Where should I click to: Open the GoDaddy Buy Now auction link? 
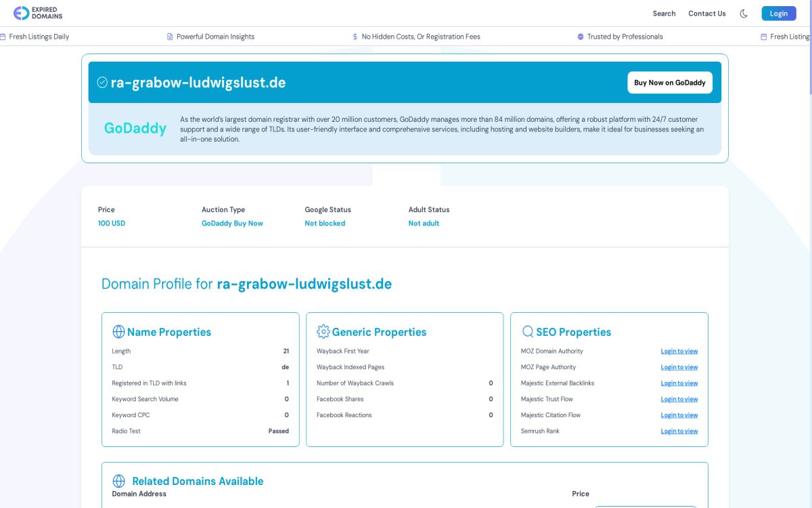point(232,223)
